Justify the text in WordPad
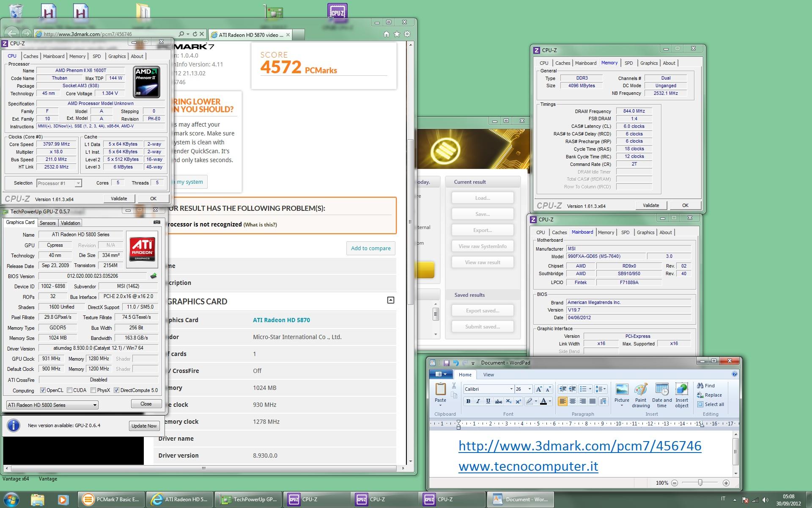Image resolution: width=812 pixels, height=508 pixels. pyautogui.click(x=593, y=401)
